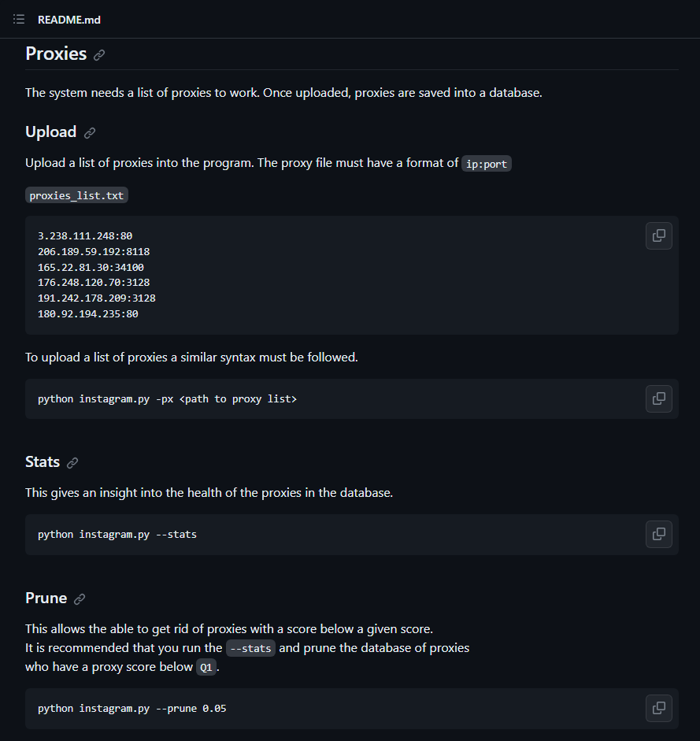This screenshot has height=741, width=700.
Task: Click the anchor link icon beside Proxies
Action: [99, 55]
